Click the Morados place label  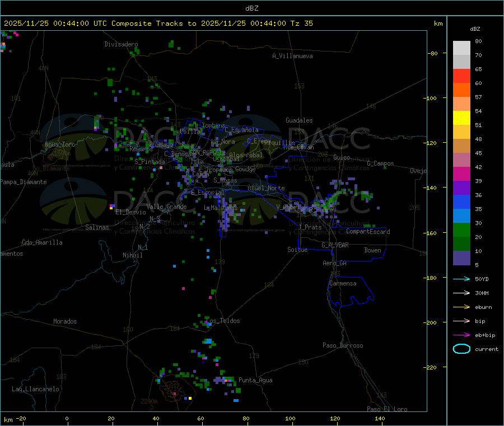click(x=65, y=321)
